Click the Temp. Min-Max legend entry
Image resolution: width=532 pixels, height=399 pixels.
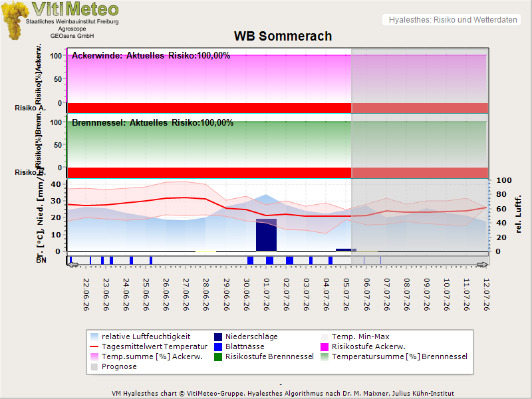click(x=355, y=337)
